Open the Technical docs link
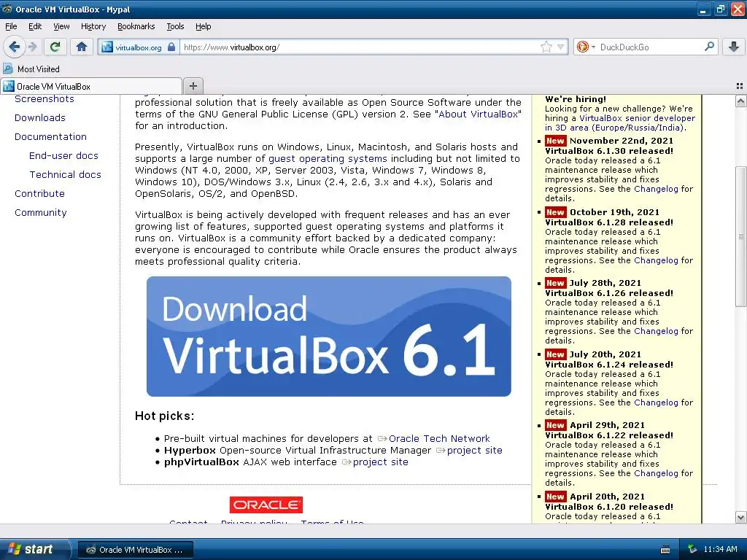The width and height of the screenshot is (747, 560). pos(65,175)
